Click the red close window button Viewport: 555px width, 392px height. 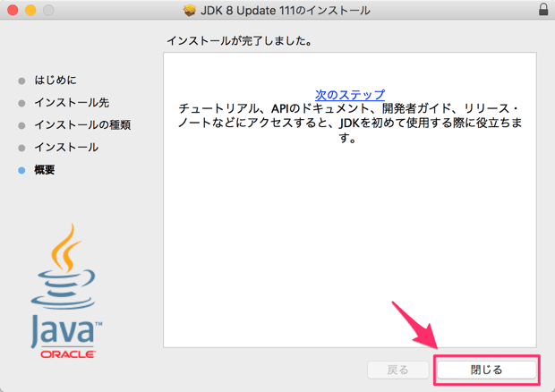click(13, 10)
